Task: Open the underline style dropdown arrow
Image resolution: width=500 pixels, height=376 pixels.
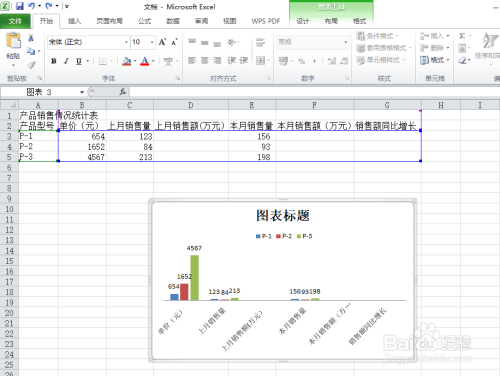Action: tap(88, 61)
